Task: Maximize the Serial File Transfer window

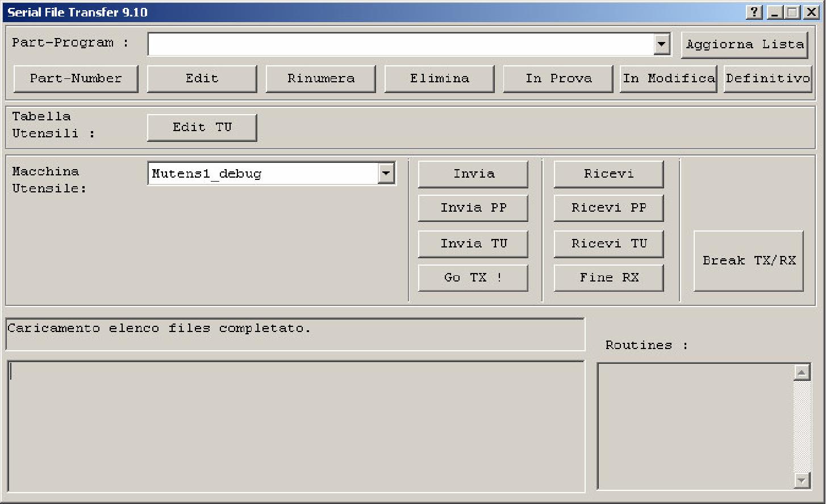Action: (x=792, y=12)
